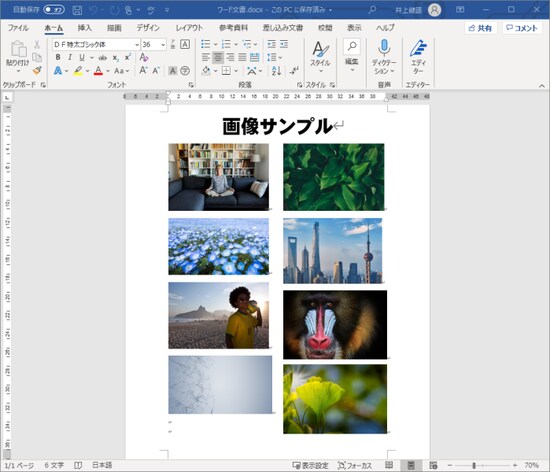Toggle Show paragraph marks icon
This screenshot has height=472, width=550.
(x=294, y=71)
